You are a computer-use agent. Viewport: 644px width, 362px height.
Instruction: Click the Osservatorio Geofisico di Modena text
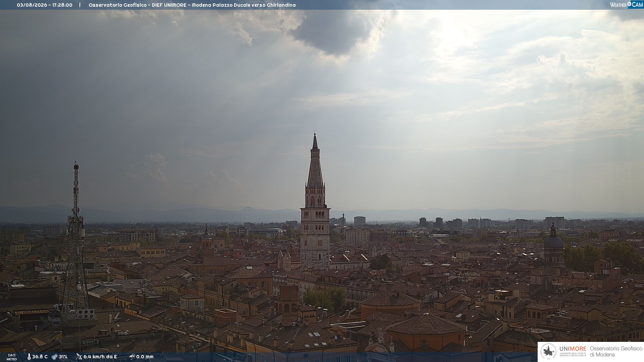coord(616,352)
